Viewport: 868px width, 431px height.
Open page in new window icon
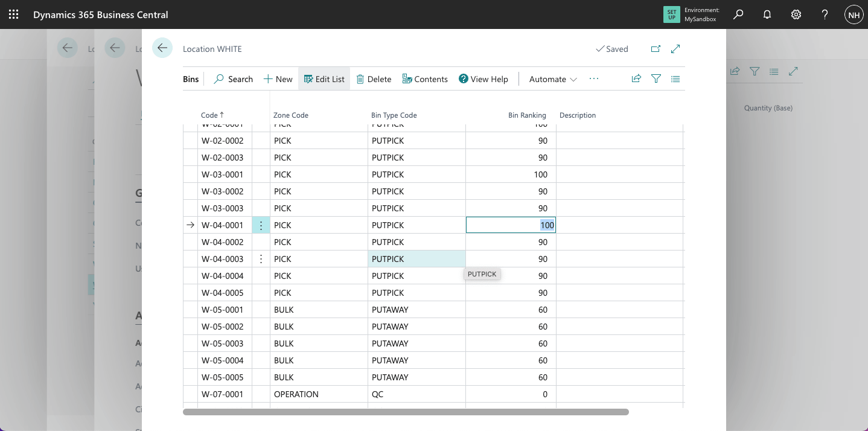[x=656, y=49]
